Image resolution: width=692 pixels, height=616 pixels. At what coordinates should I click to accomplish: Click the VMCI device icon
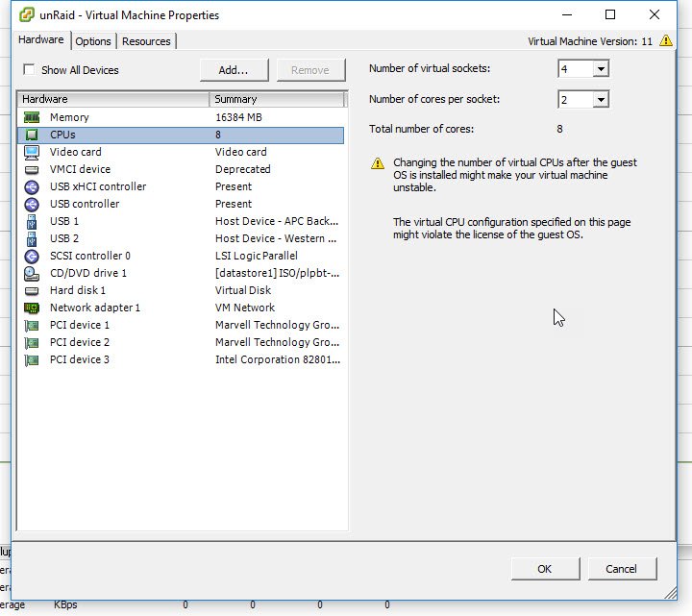(32, 169)
